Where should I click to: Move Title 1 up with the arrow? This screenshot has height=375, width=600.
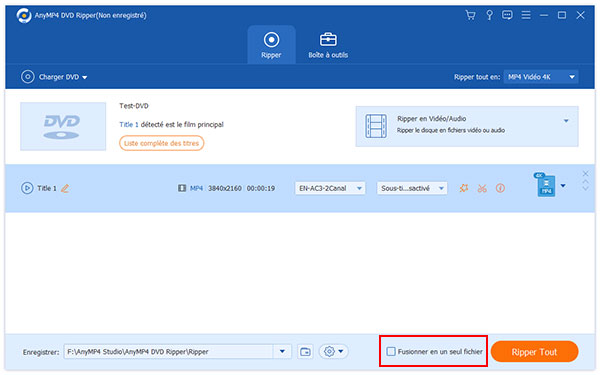pos(585,182)
